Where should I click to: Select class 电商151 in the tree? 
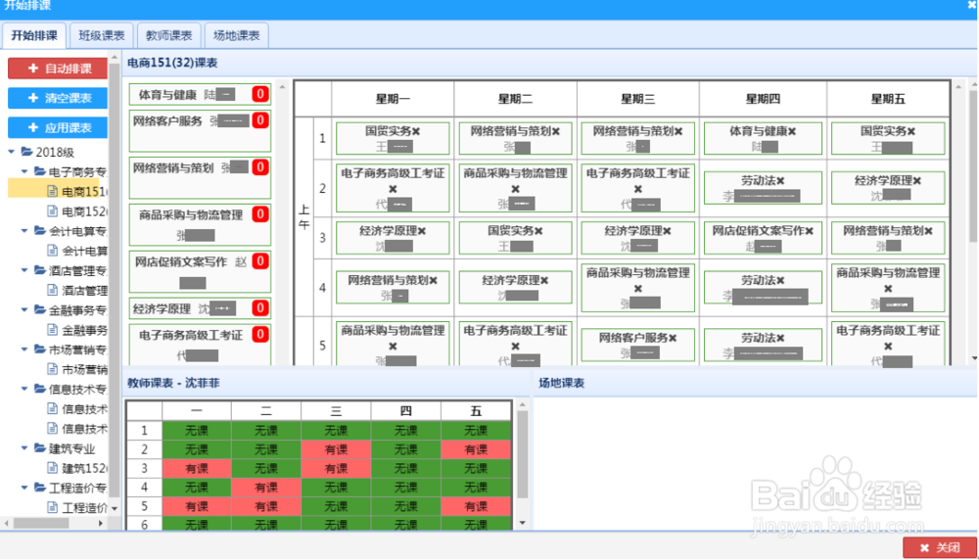click(84, 192)
